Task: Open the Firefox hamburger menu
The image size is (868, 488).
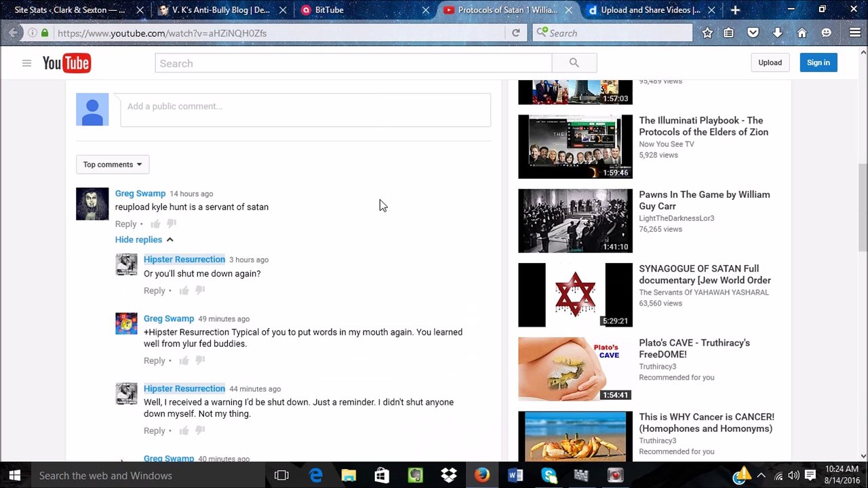Action: coord(855,33)
